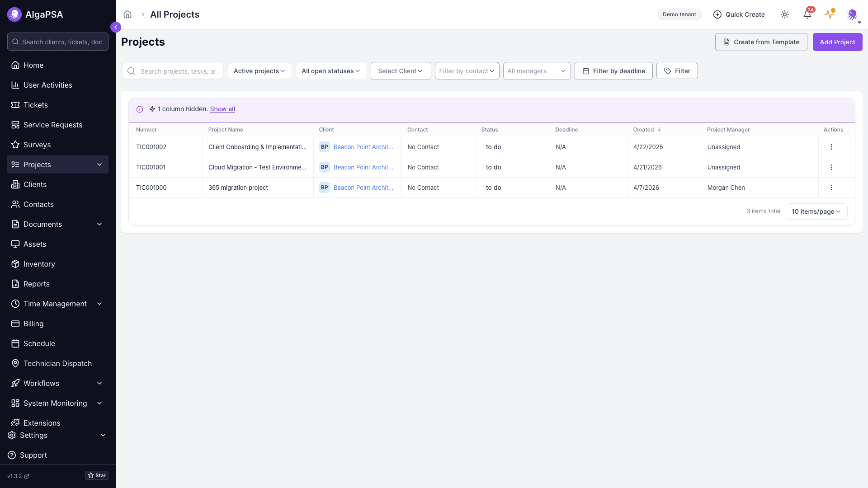
Task: Star the project via Star button
Action: [97, 475]
